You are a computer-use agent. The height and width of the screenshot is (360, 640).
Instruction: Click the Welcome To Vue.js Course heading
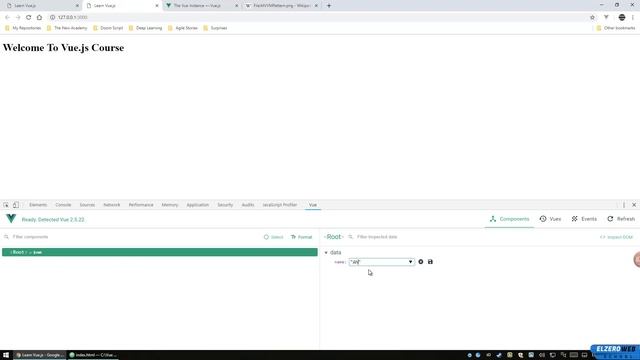[63, 48]
